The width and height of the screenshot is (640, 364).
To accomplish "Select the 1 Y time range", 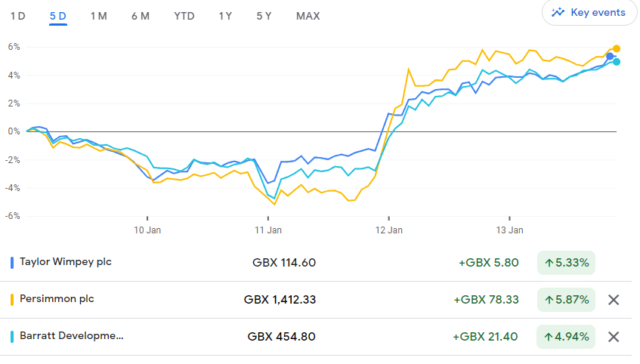I will coord(225,16).
